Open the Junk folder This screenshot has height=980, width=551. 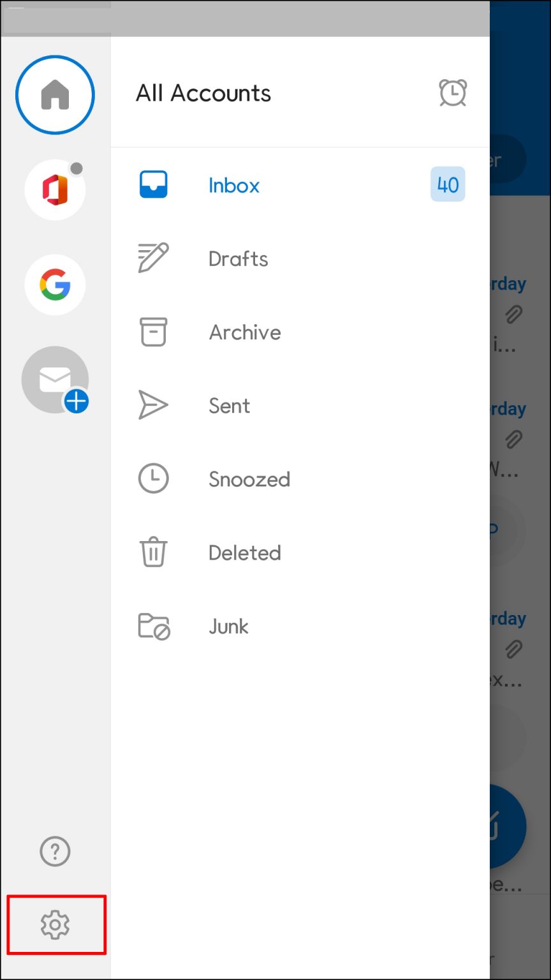(x=228, y=626)
